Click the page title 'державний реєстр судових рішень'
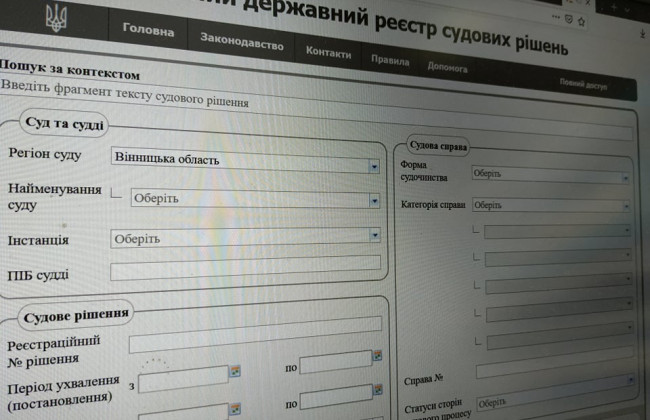 [404, 27]
